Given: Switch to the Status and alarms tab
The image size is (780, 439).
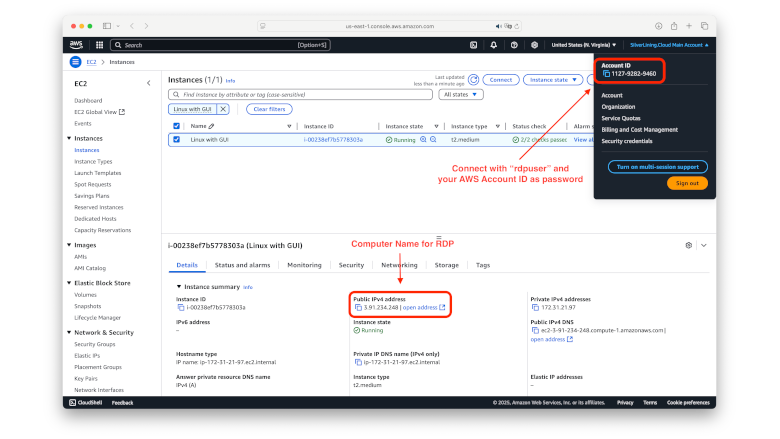Looking at the screenshot, I should coord(242,265).
